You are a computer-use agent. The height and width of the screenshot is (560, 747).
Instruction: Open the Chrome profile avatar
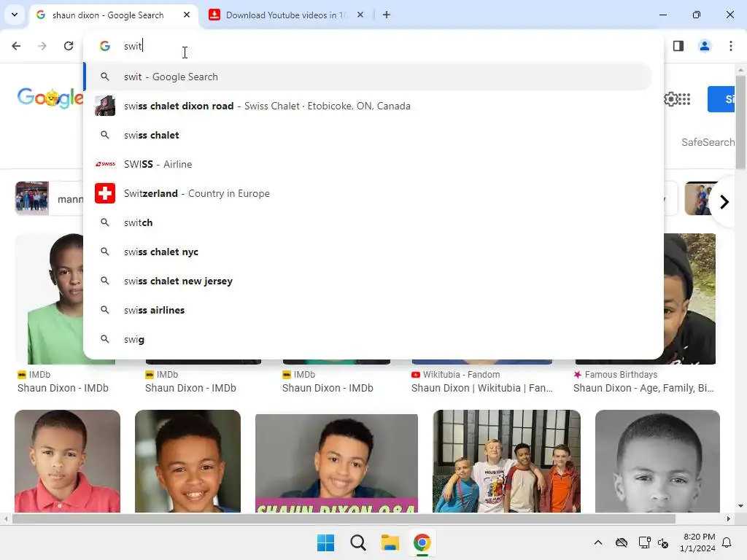coord(705,46)
